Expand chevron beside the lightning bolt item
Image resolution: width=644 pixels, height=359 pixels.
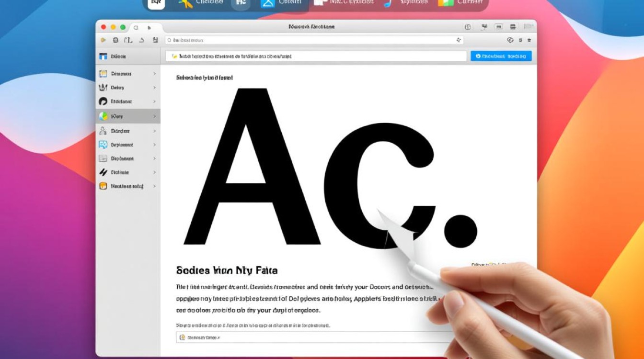tap(154, 172)
